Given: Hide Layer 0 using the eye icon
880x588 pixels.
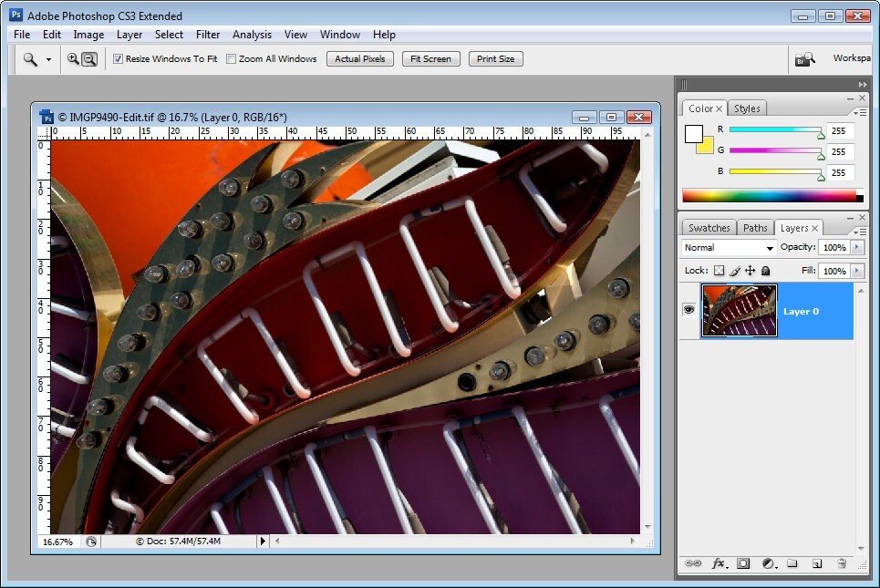Looking at the screenshot, I should pyautogui.click(x=688, y=310).
